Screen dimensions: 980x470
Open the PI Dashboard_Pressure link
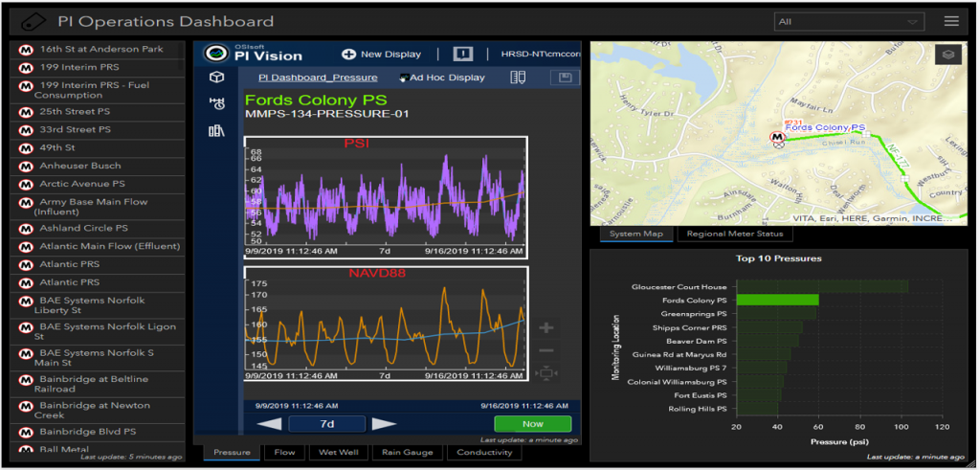[x=318, y=78]
